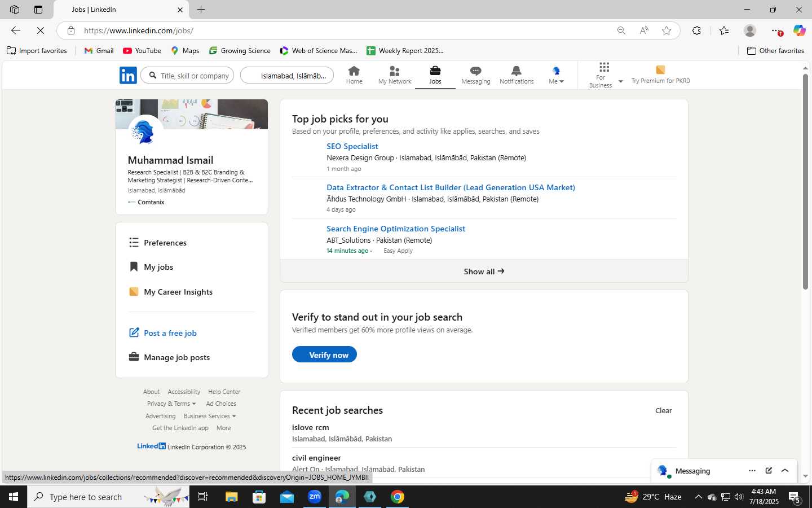The height and width of the screenshot is (508, 812).
Task: Expand the For Business apps menu
Action: coord(605,76)
